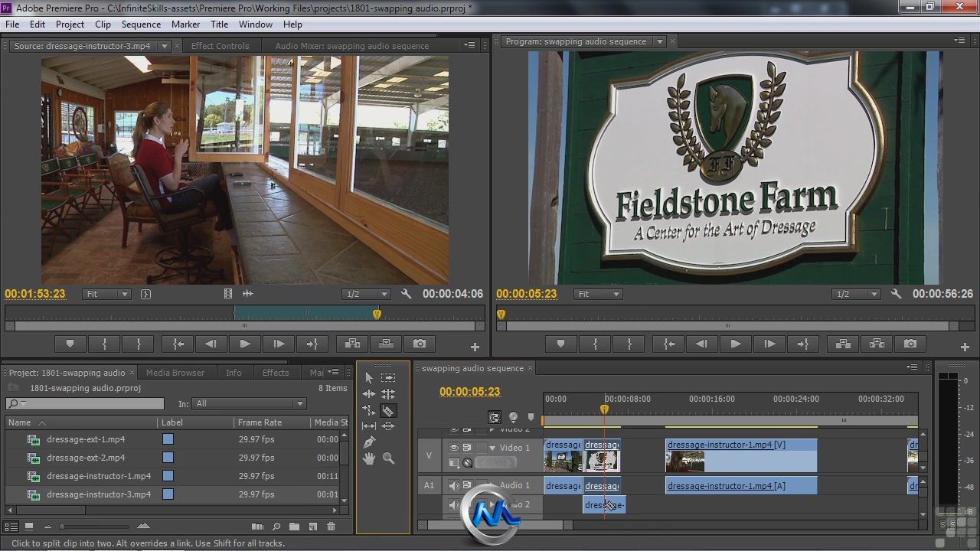
Task: Toggle Snap in the timeline
Action: click(495, 417)
